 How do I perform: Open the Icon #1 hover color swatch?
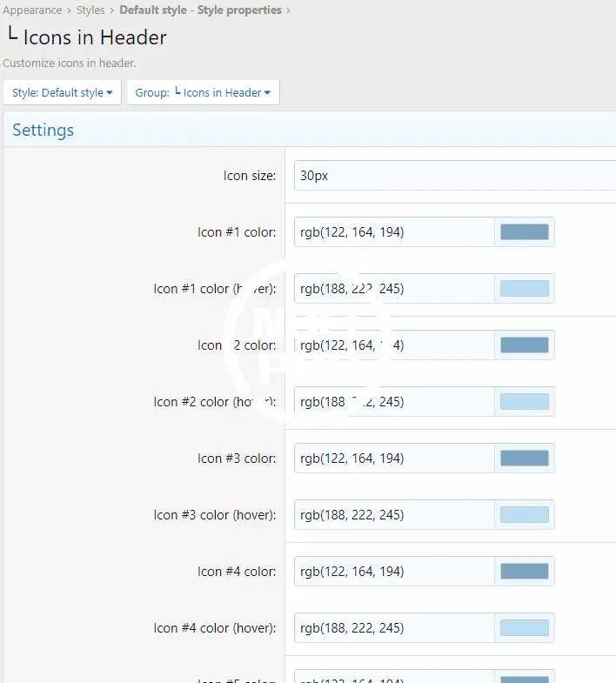(x=525, y=289)
